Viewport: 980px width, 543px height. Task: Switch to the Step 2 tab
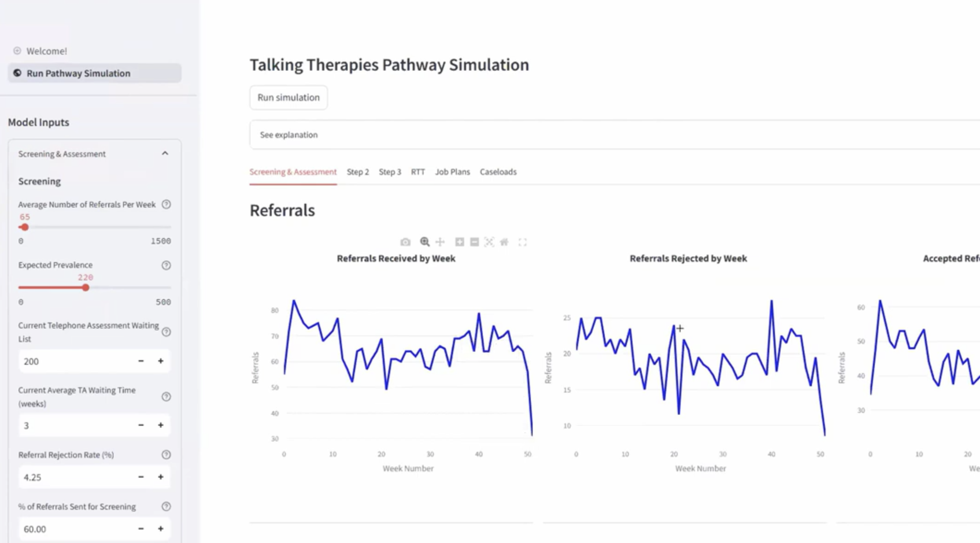click(x=358, y=172)
